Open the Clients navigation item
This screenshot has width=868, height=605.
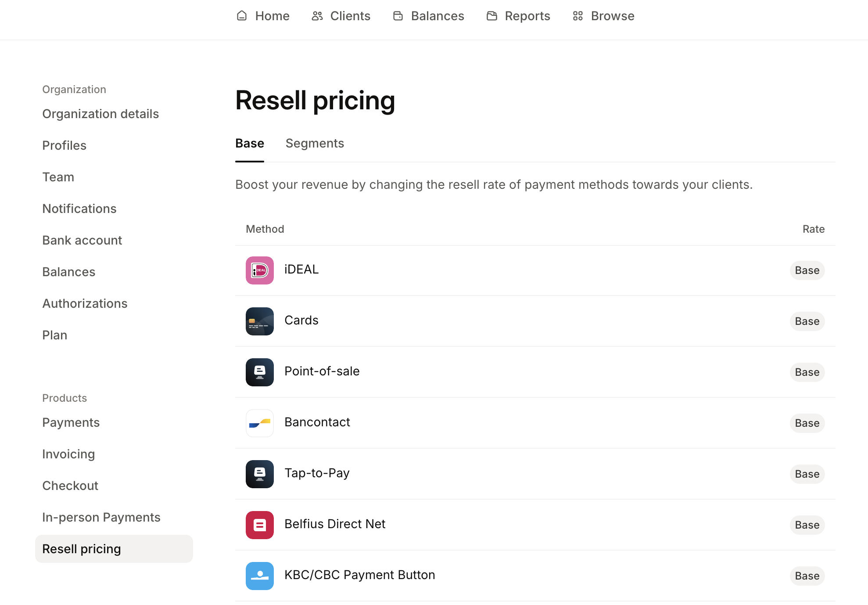coord(341,16)
